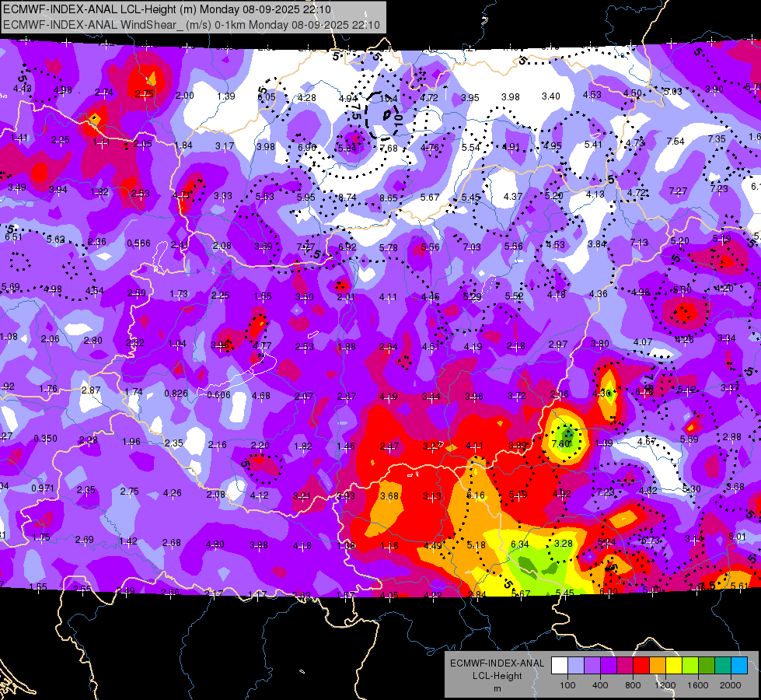Click the wind shear value 7.54
Viewport: 761px width, 700px height.
pyautogui.click(x=675, y=142)
